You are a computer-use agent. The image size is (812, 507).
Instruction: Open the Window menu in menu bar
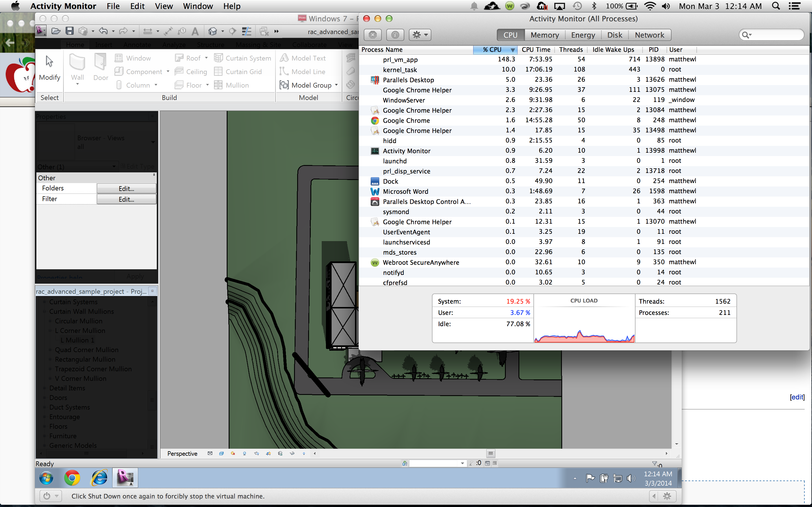click(x=198, y=6)
